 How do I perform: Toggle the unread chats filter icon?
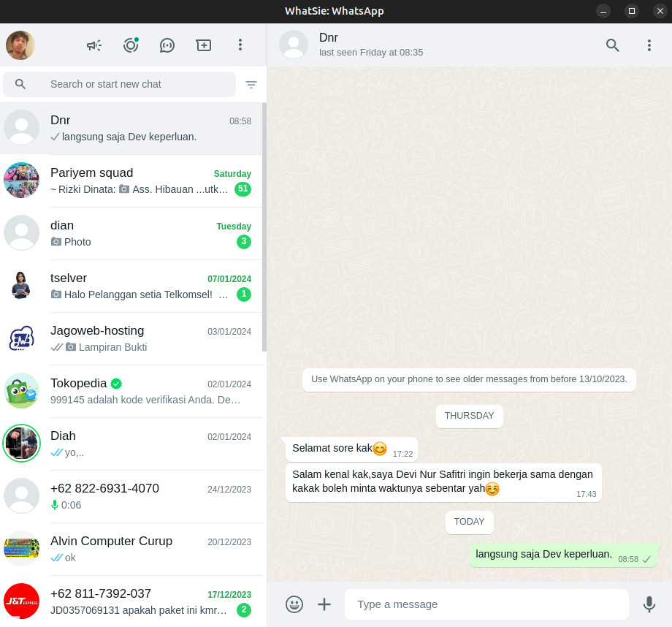click(251, 85)
